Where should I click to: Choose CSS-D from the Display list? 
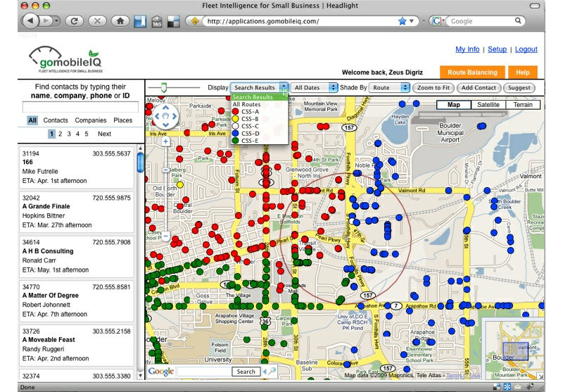pos(250,133)
